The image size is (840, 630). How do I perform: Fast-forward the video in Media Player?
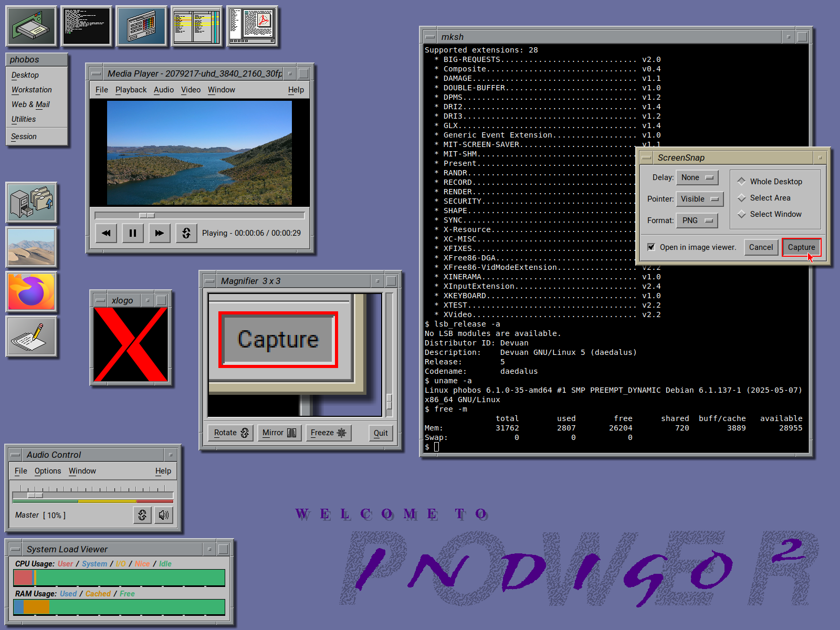tap(160, 233)
